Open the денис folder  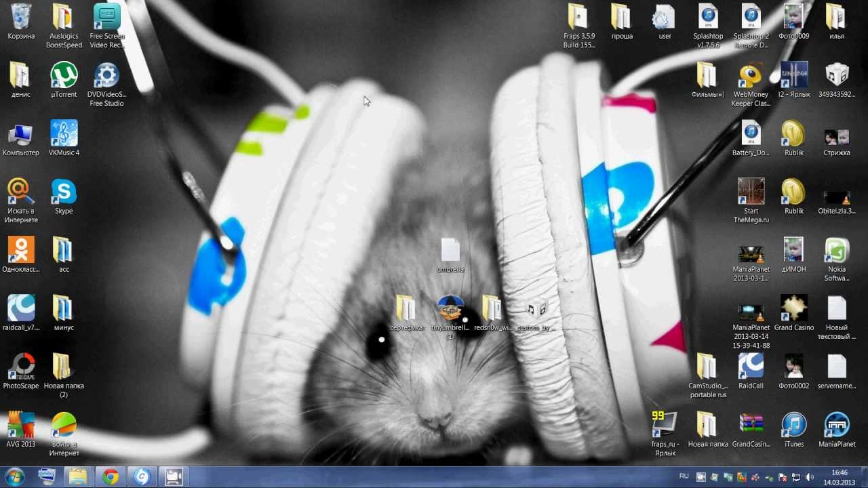(21, 81)
